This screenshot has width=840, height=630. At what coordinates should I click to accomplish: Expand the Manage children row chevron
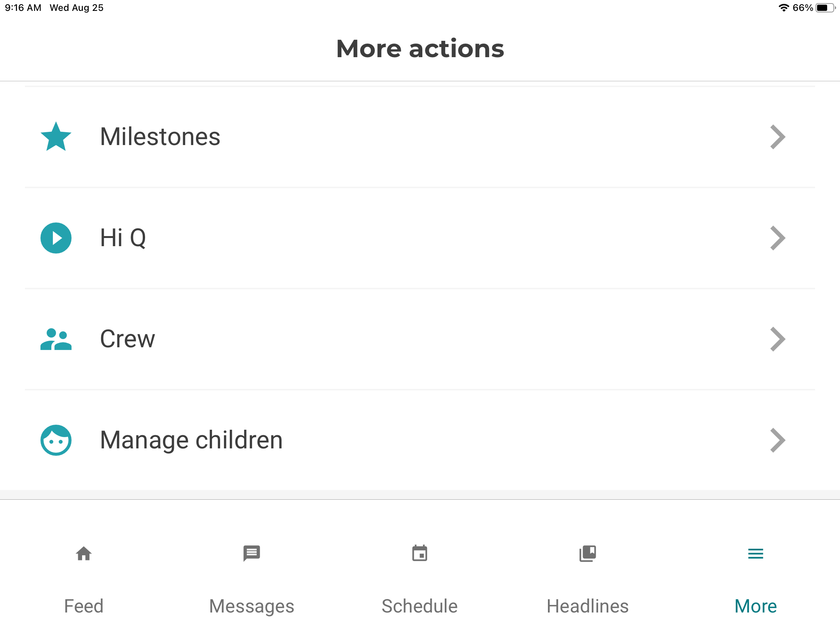pyautogui.click(x=778, y=440)
